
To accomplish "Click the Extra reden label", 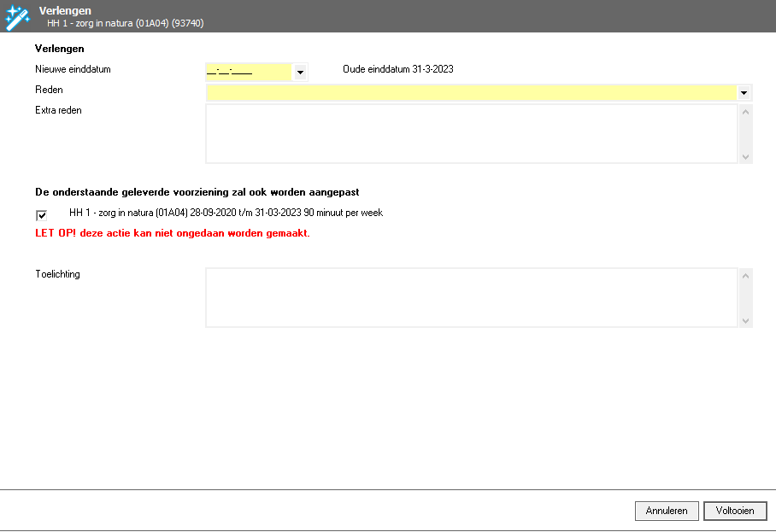I will [58, 110].
